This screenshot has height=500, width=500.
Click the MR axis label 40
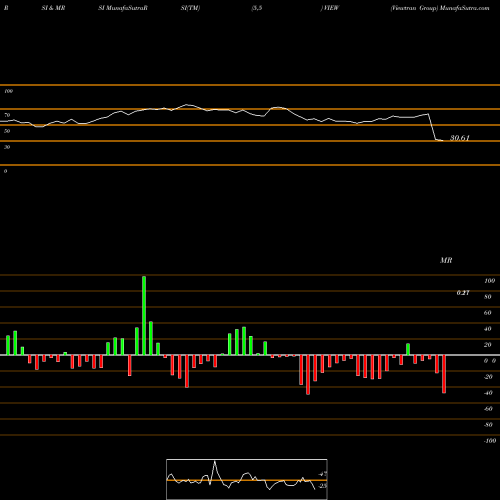pos(488,329)
